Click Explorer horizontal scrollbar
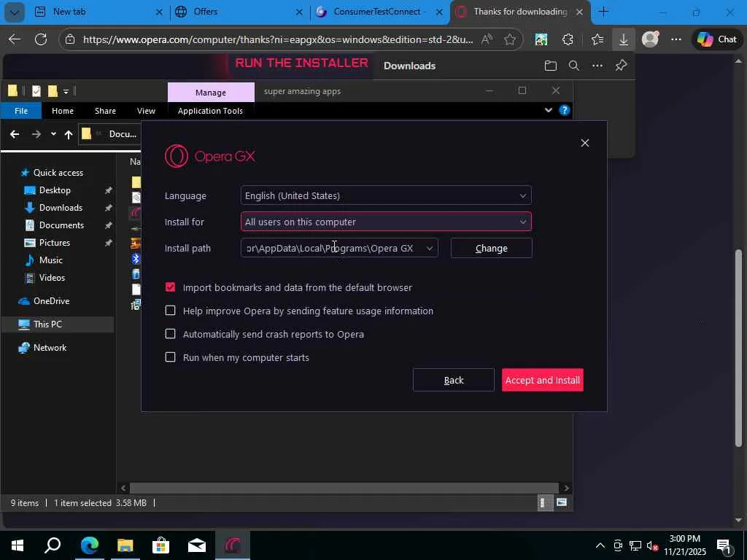 pos(344,488)
